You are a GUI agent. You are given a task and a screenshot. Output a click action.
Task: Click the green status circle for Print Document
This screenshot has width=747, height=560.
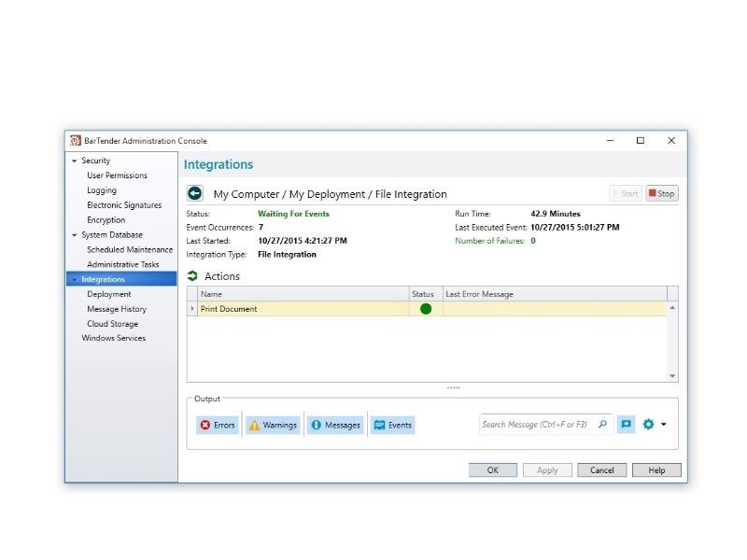pos(426,309)
